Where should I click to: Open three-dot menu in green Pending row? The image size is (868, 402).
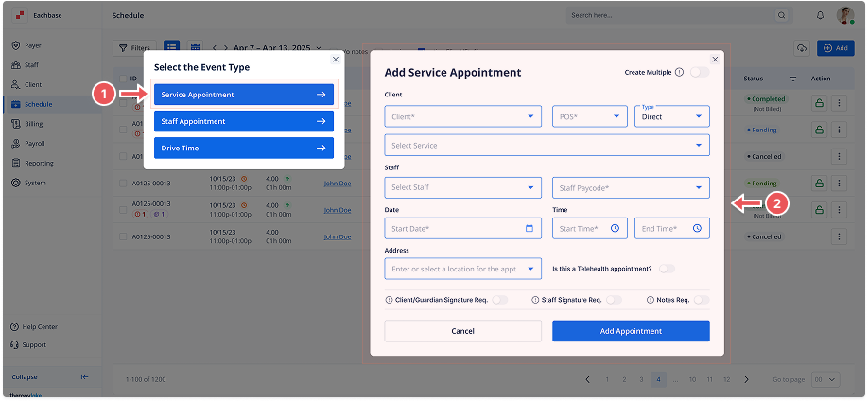840,183
